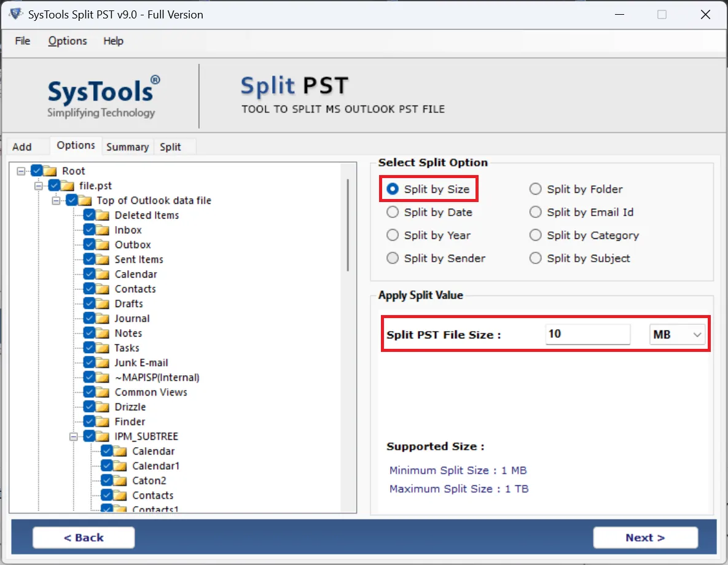This screenshot has width=728, height=565.
Task: Switch to the Summary tab
Action: pos(127,147)
